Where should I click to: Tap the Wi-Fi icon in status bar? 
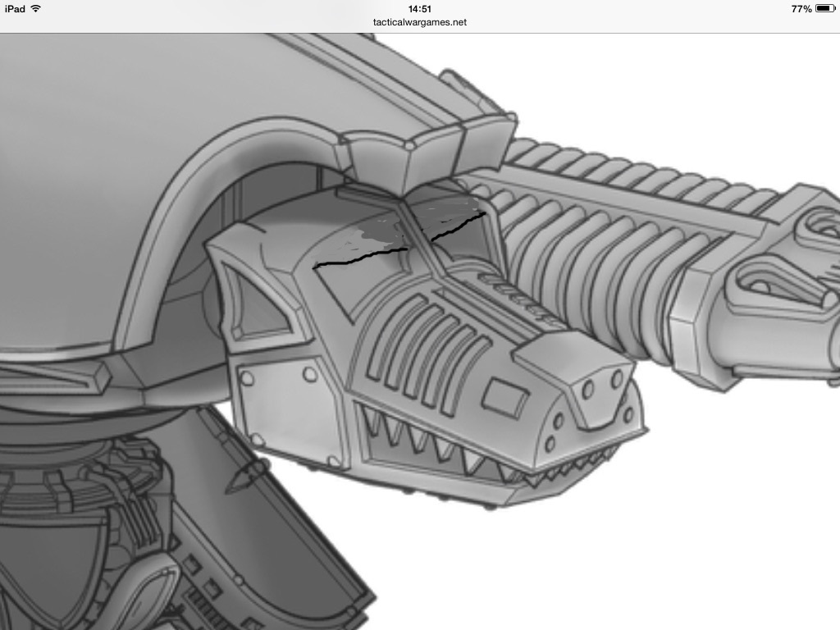coord(35,8)
